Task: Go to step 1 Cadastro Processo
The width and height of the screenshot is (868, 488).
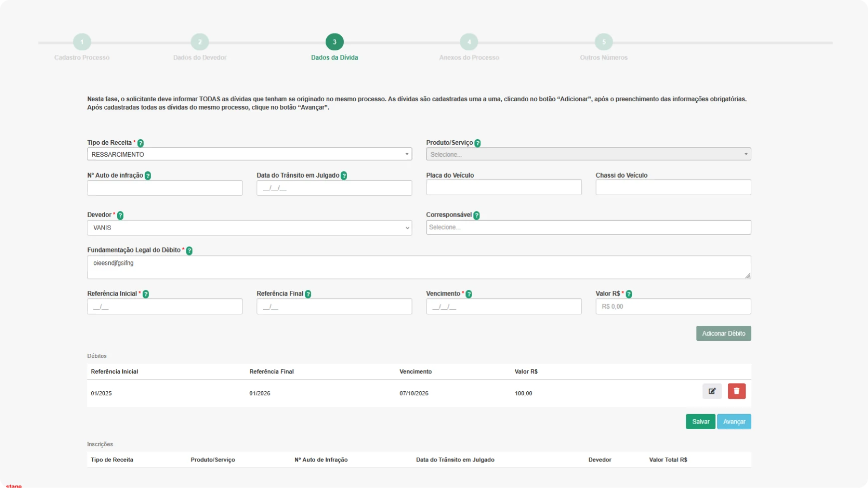Action: pos(82,42)
